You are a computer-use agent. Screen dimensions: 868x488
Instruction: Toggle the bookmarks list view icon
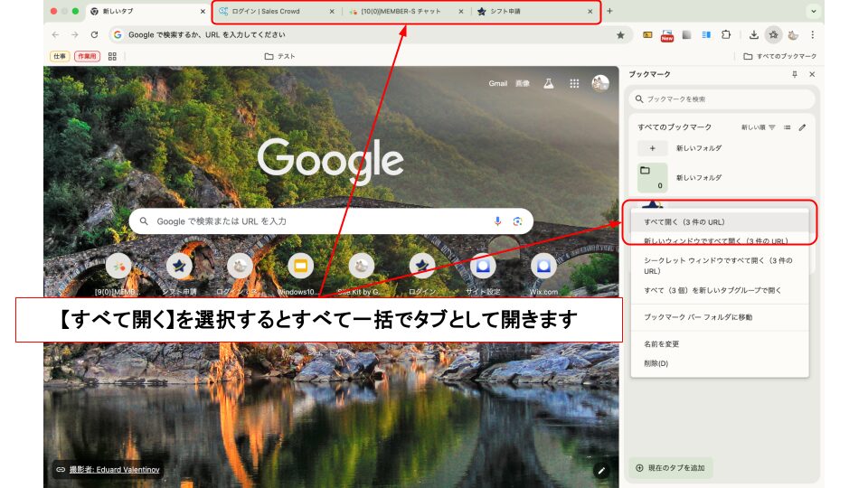[787, 127]
